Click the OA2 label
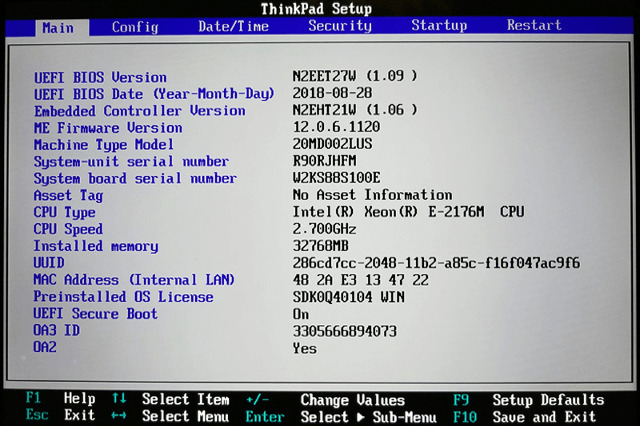The width and height of the screenshot is (640, 426). point(45,347)
